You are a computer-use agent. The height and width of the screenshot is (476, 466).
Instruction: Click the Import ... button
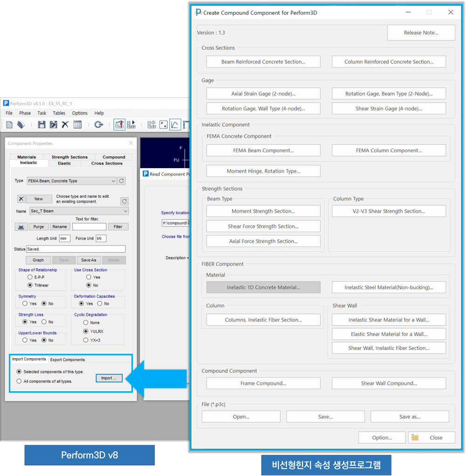[x=109, y=378]
